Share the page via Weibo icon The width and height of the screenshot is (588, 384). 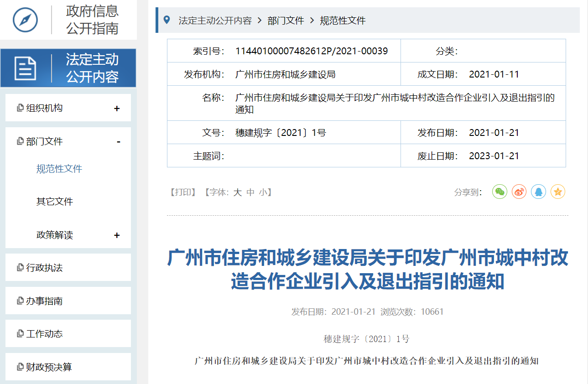click(519, 192)
